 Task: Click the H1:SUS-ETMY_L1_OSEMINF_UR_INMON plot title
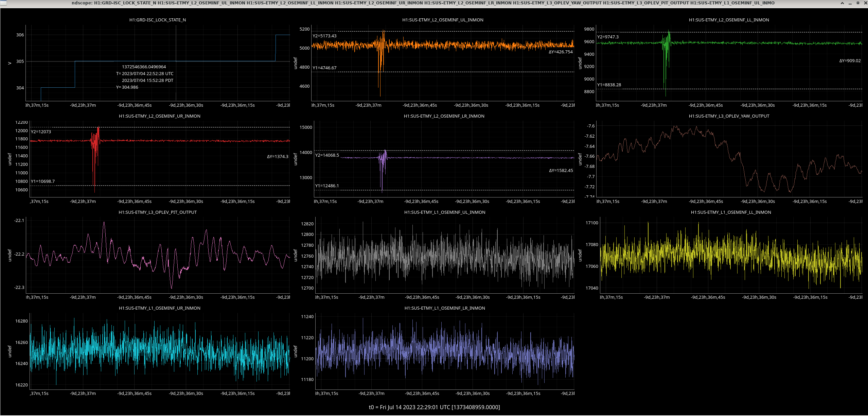point(159,308)
